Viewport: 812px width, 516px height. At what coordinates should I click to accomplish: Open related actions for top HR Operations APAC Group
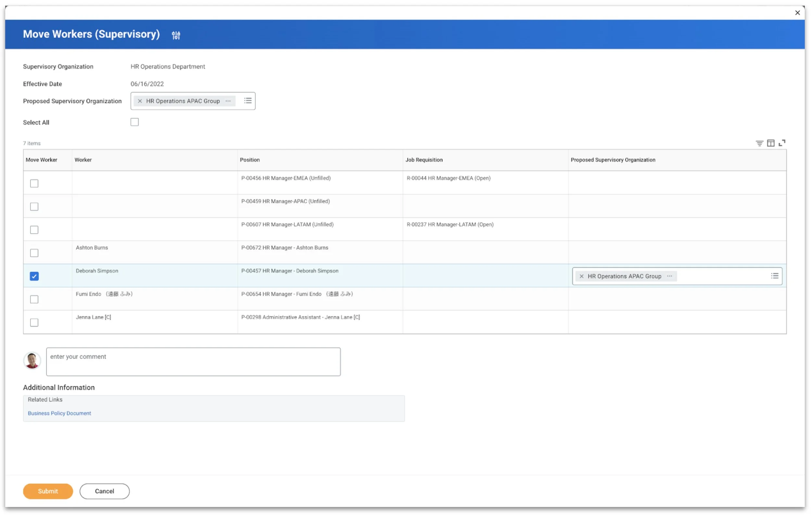228,101
